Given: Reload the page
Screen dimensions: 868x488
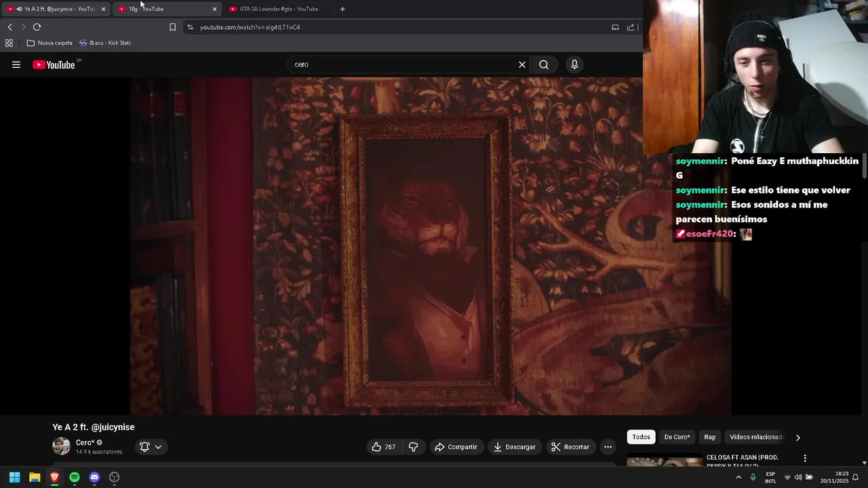Looking at the screenshot, I should [37, 27].
